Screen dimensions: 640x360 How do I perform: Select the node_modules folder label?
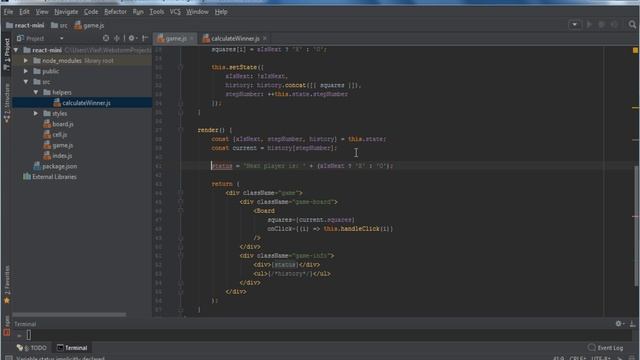62,61
